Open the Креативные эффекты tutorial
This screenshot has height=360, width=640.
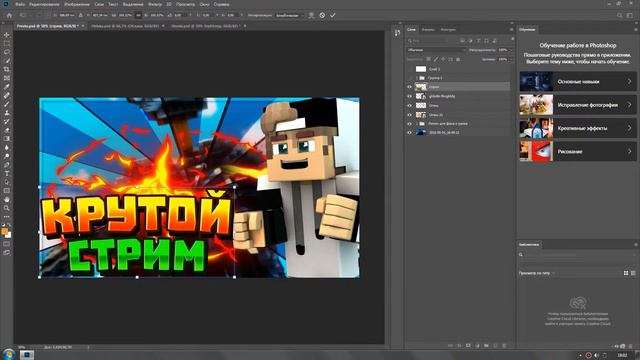tap(578, 128)
